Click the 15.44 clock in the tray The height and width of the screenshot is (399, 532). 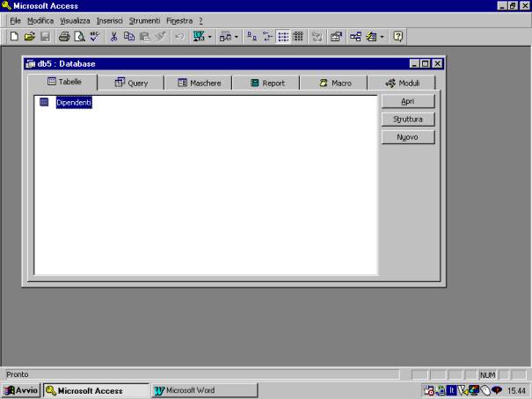click(x=516, y=391)
